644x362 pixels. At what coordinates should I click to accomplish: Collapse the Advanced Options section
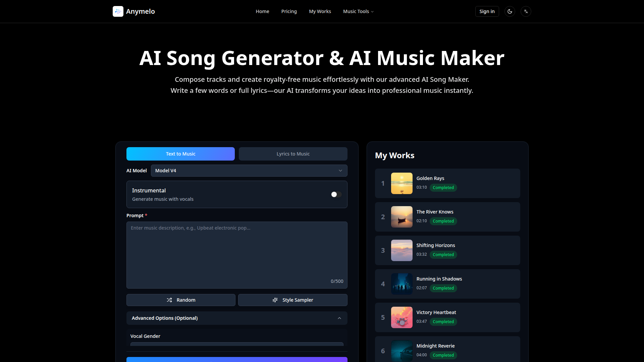[x=237, y=318]
